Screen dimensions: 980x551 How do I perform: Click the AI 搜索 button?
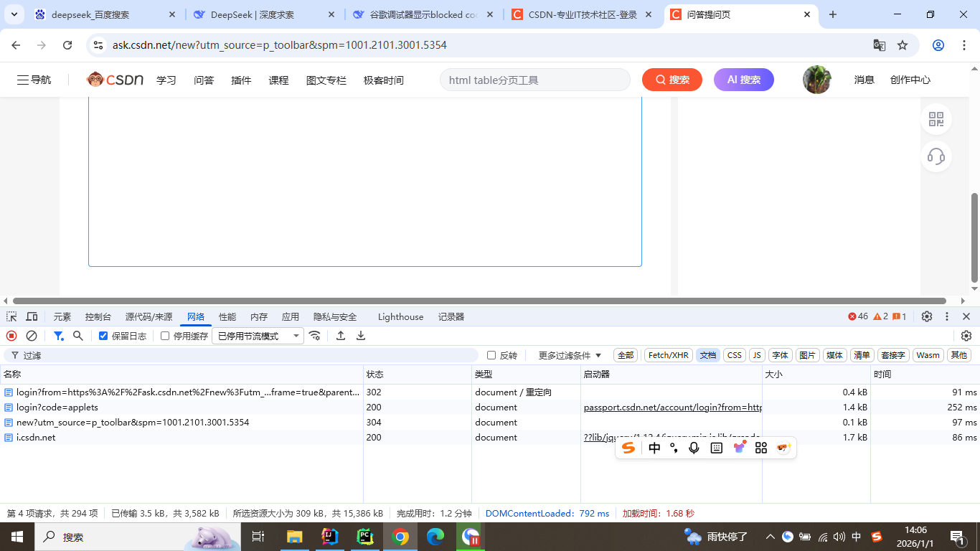744,80
